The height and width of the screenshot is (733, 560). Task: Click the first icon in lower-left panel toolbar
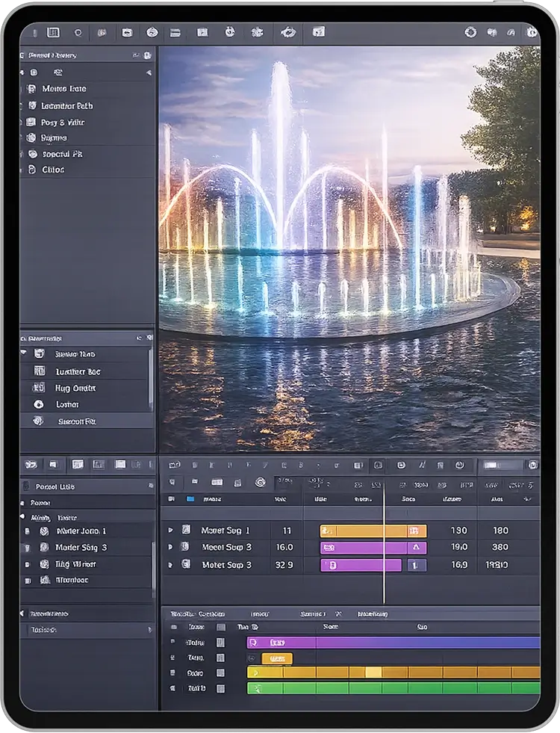(x=31, y=464)
